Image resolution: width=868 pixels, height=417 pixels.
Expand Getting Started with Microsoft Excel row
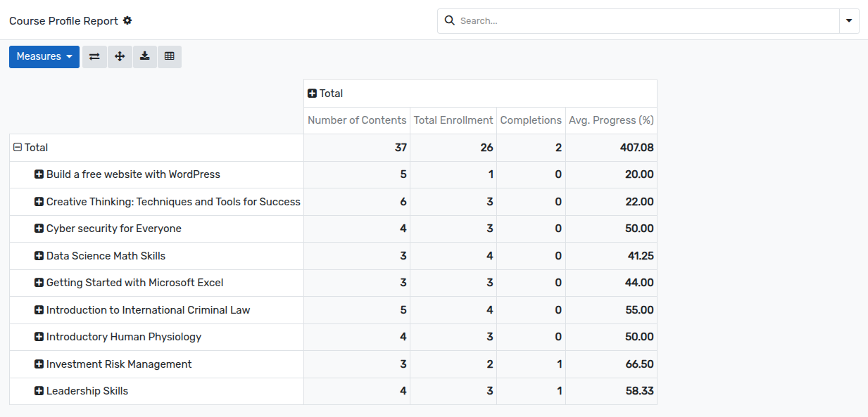pyautogui.click(x=129, y=283)
